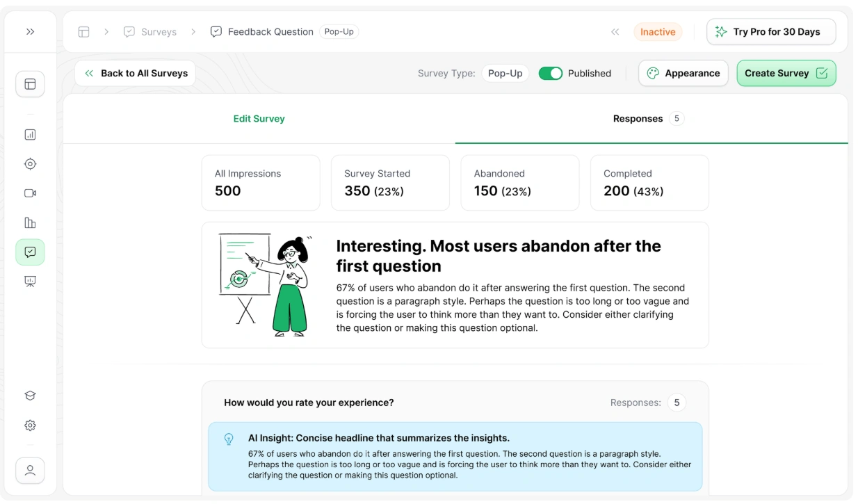The height and width of the screenshot is (504, 858).
Task: Open the presentation board icon in the sidebar
Action: click(x=30, y=282)
